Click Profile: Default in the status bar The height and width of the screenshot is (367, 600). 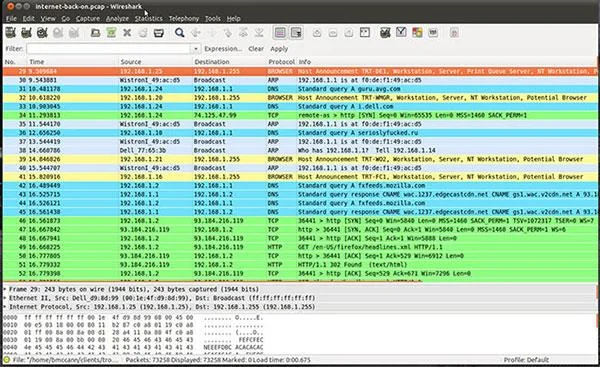pos(526,360)
